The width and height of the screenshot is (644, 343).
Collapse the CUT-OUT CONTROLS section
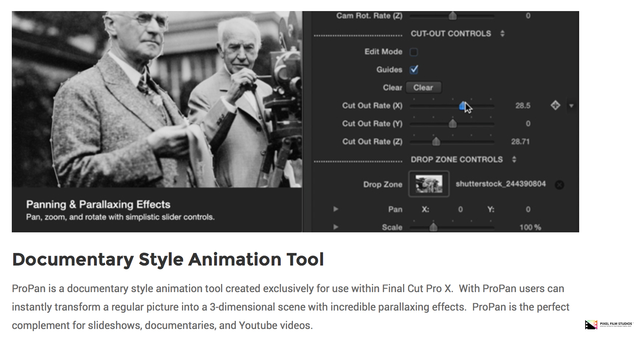coord(502,34)
